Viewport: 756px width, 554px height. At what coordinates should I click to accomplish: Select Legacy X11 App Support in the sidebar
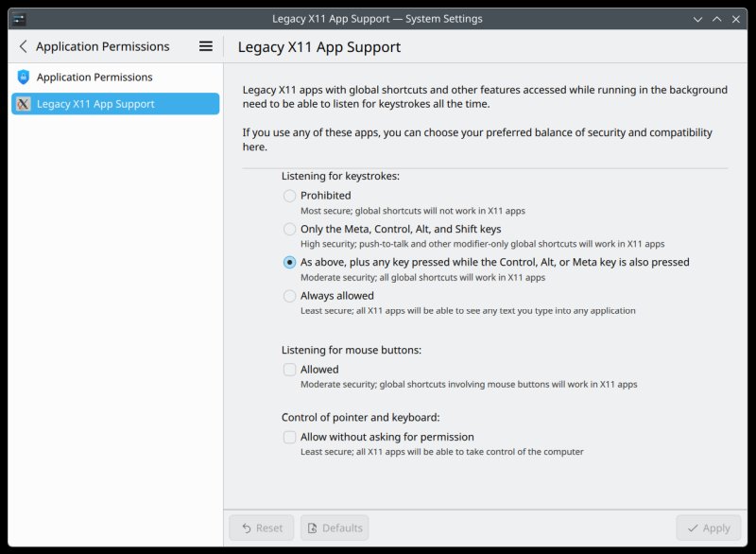pos(94,104)
